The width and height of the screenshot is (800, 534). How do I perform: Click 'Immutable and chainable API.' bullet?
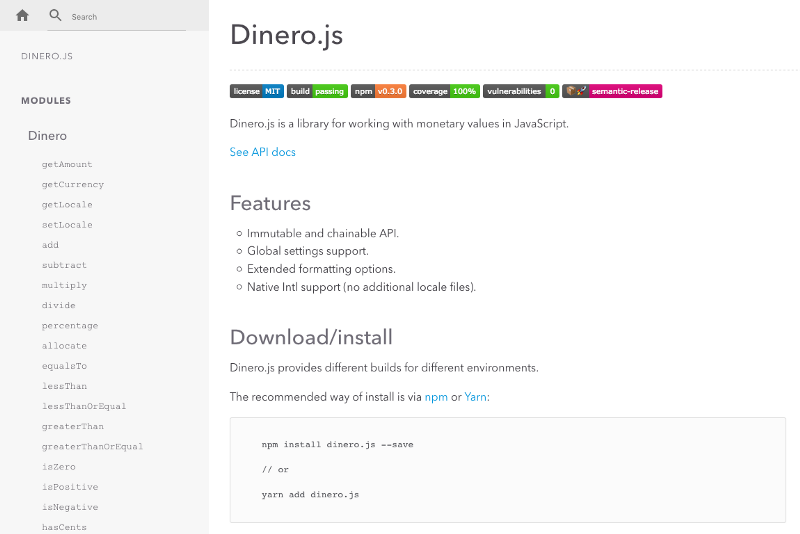click(323, 233)
